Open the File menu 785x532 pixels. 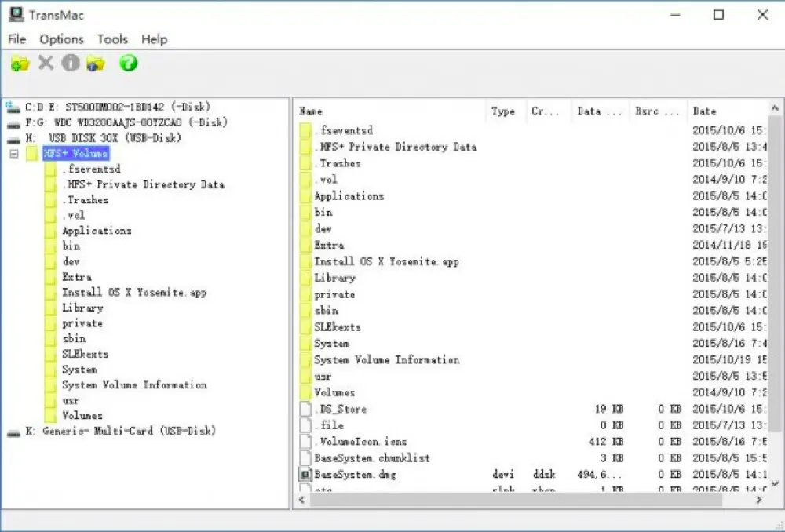click(17, 39)
